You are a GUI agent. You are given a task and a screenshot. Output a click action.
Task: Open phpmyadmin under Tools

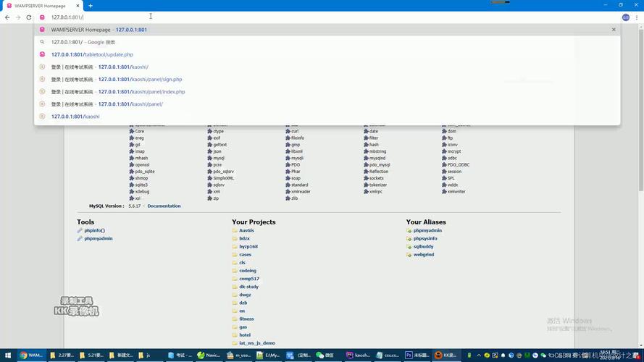[x=99, y=238]
